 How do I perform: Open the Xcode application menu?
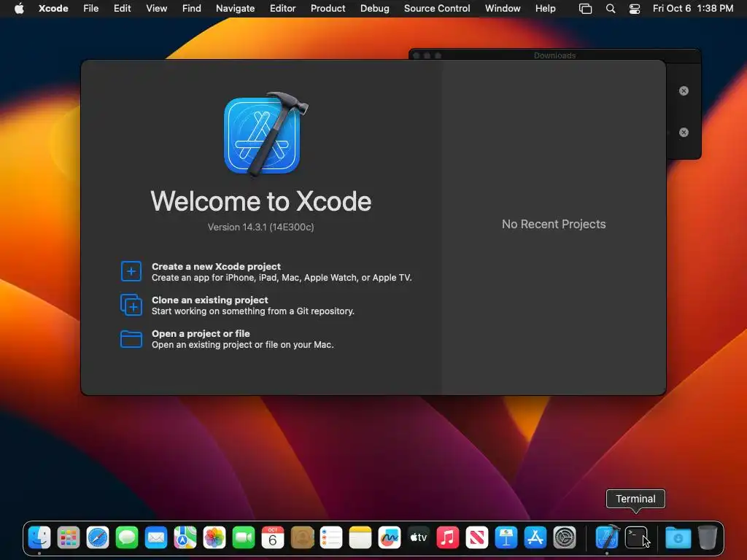pos(53,9)
